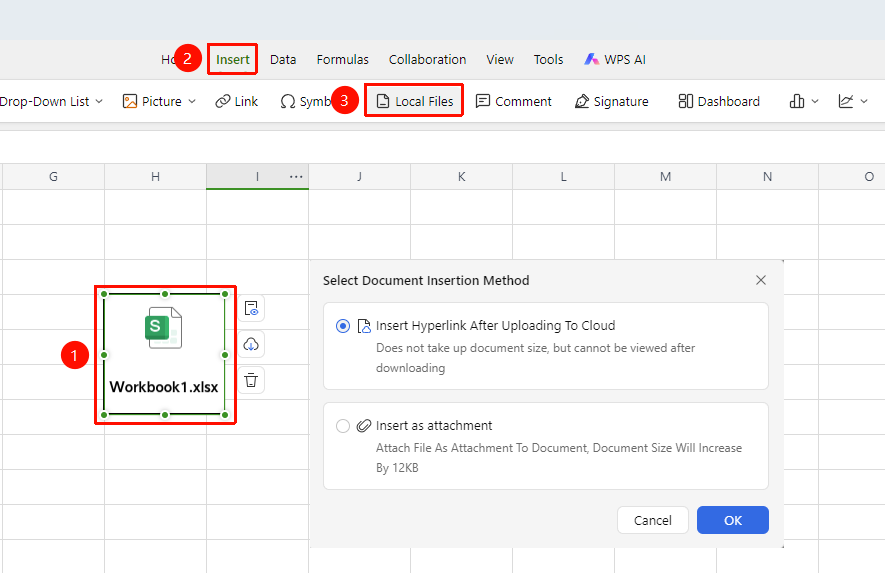Launch WPS AI assistant
The image size is (885, 573).
(615, 59)
